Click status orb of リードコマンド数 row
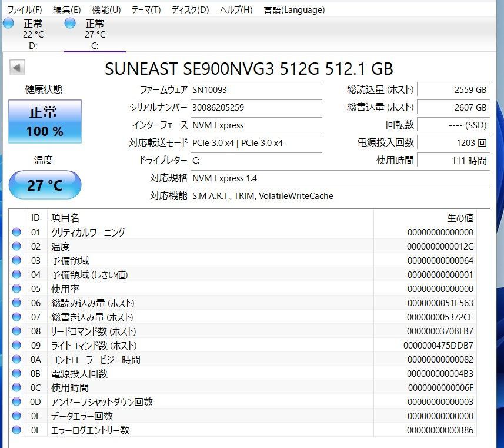The image size is (504, 448). (16, 331)
